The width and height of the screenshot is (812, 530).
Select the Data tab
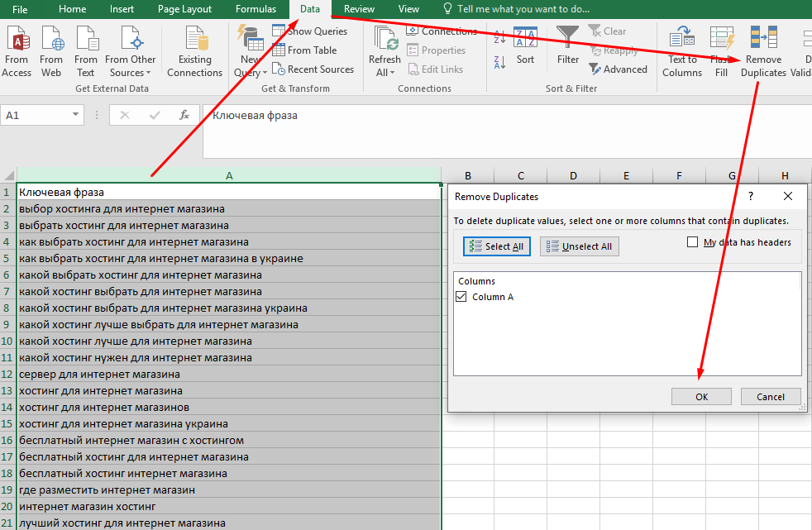coord(310,9)
